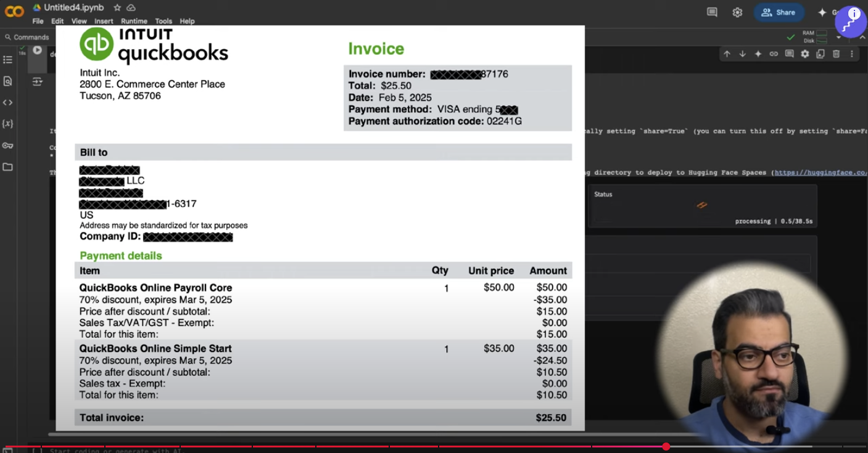868x453 pixels.
Task: Open the View menu
Action: [x=79, y=21]
